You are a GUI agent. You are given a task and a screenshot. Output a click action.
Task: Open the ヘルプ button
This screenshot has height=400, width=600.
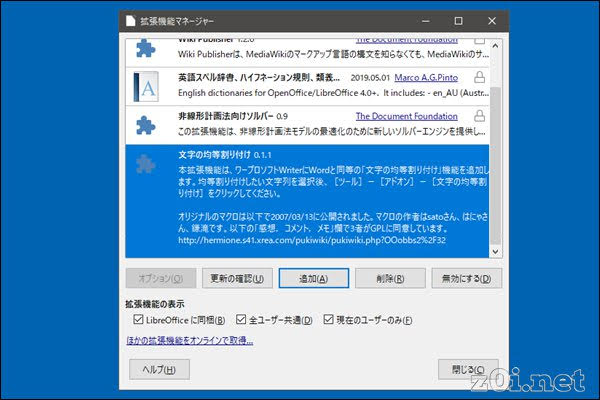point(159,369)
